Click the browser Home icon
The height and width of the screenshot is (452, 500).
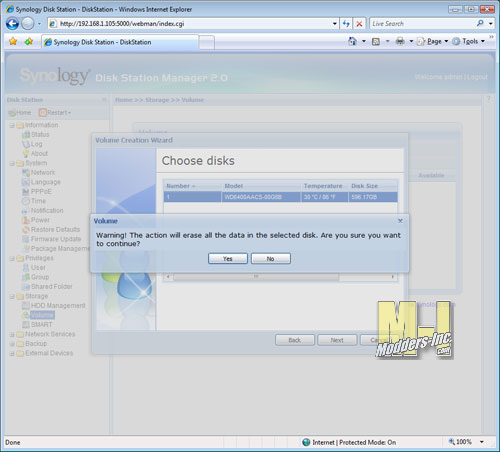[352, 41]
